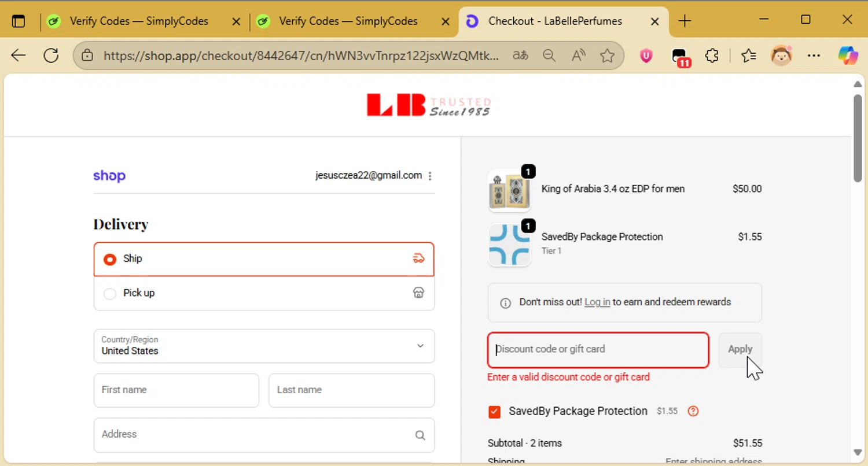
Task: Refresh the checkout page
Action: 51,56
